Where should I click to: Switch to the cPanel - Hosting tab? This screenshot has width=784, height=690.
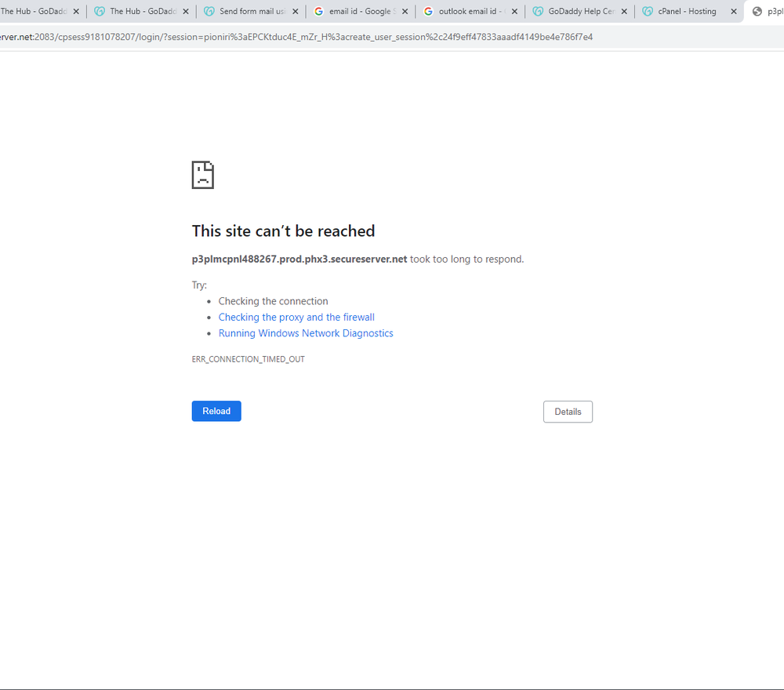[x=687, y=12]
